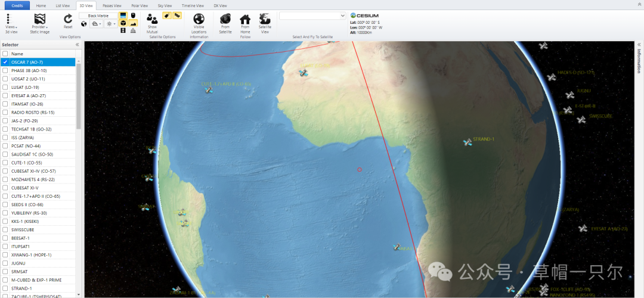The image size is (644, 298).
Task: Click the HADES-D (SO-121) satellite marker
Action: (551, 77)
